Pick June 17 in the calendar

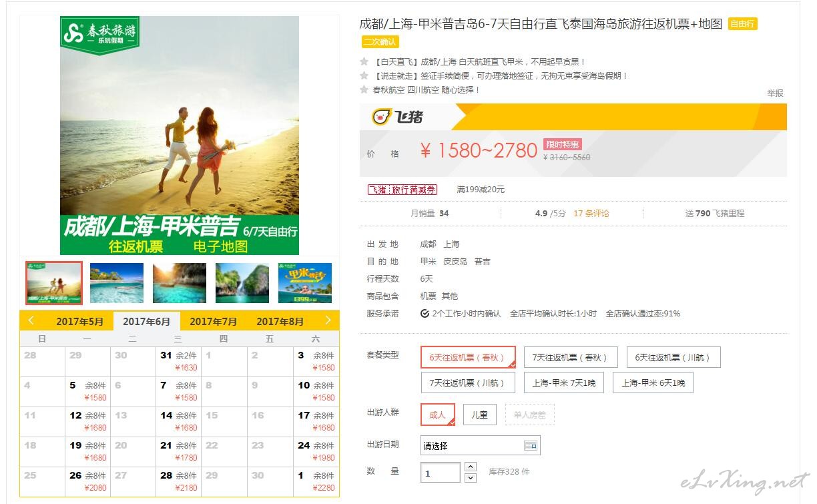(x=316, y=422)
